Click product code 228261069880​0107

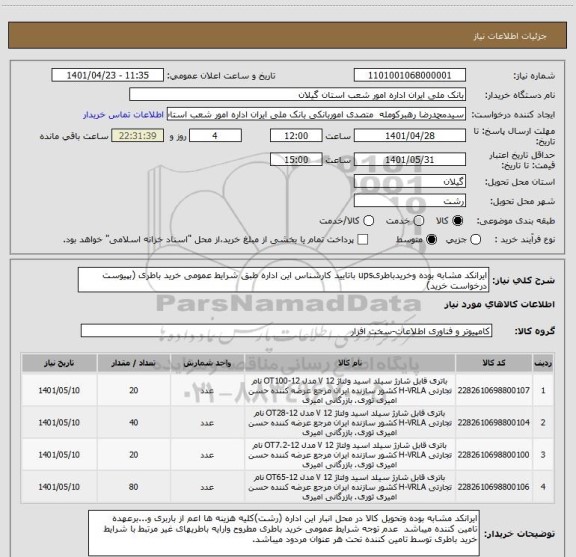(x=494, y=390)
